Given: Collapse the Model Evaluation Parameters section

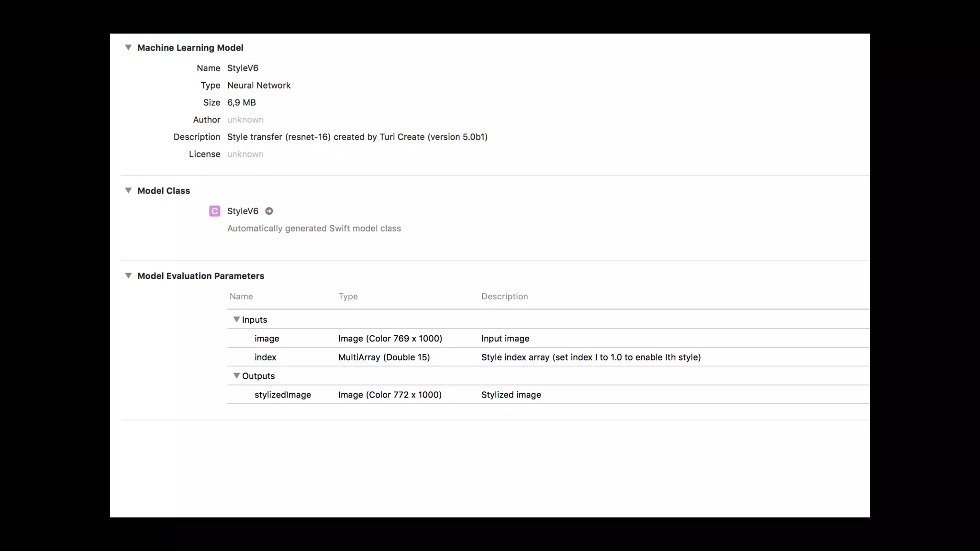Looking at the screenshot, I should click(128, 275).
